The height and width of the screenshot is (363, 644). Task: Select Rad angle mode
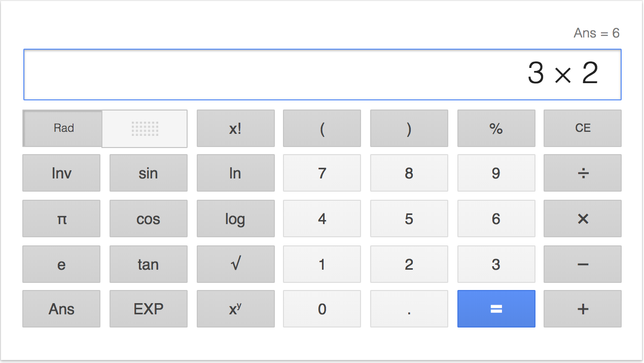[63, 128]
